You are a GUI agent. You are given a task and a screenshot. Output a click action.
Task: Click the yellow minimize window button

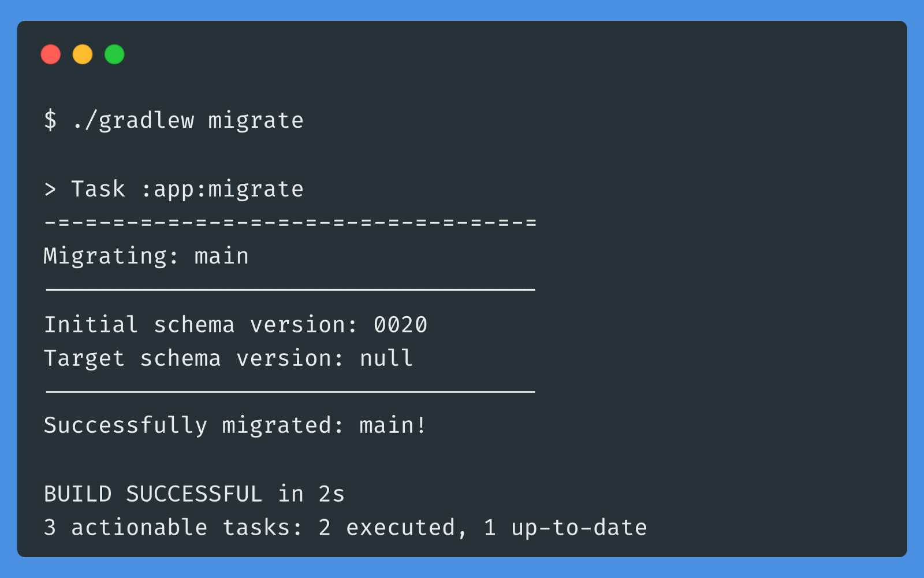click(x=83, y=54)
